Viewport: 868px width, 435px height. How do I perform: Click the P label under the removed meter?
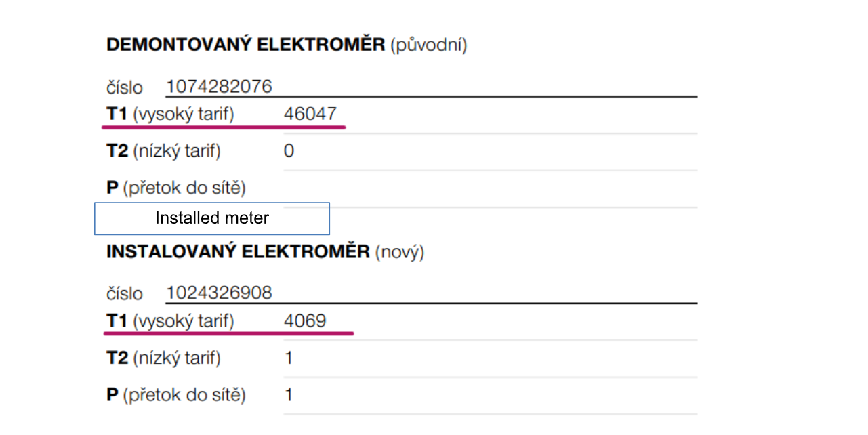(176, 188)
